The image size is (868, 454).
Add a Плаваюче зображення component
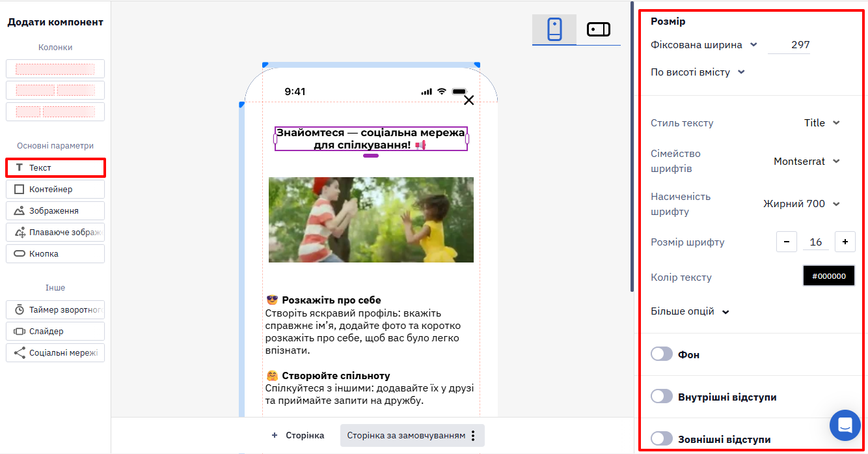coord(55,232)
